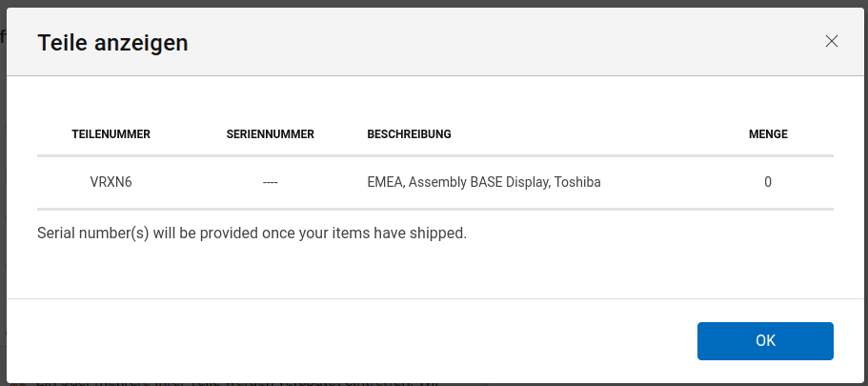This screenshot has width=868, height=386.
Task: Close the Teile anzeigen dialog with X
Action: click(x=832, y=41)
